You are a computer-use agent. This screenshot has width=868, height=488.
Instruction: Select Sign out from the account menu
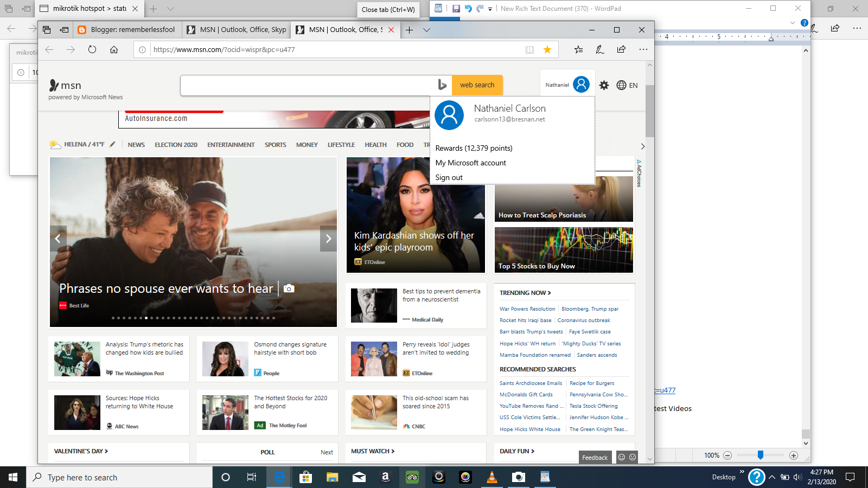coord(449,177)
